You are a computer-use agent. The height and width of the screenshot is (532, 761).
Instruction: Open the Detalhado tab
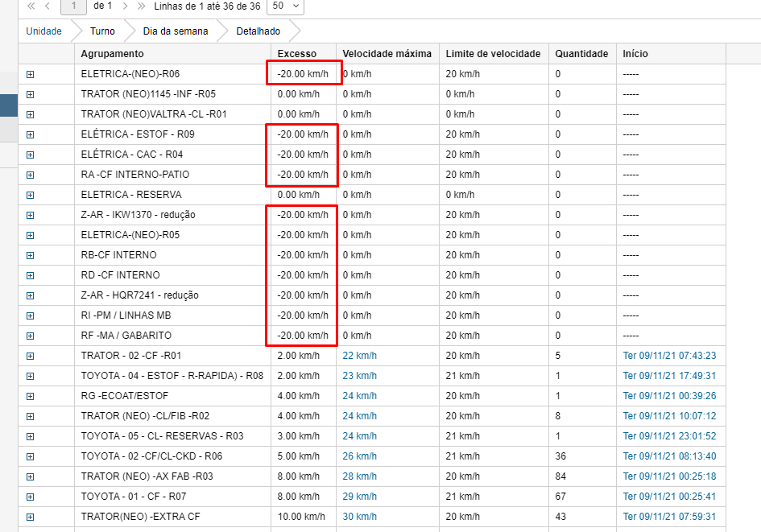click(x=258, y=31)
